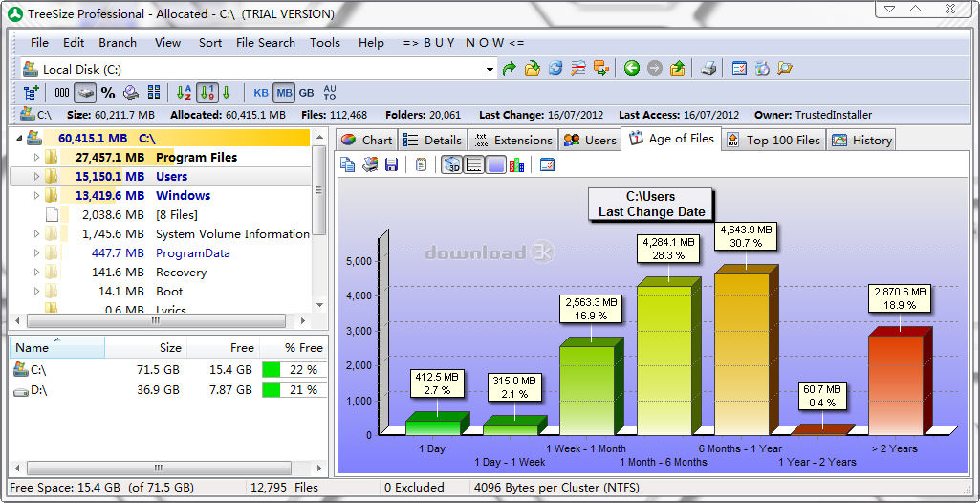Open chart options checklist icon

coord(547,165)
